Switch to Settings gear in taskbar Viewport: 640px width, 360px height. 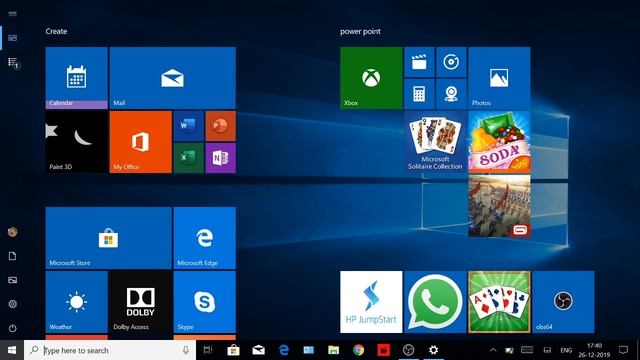pyautogui.click(x=433, y=350)
